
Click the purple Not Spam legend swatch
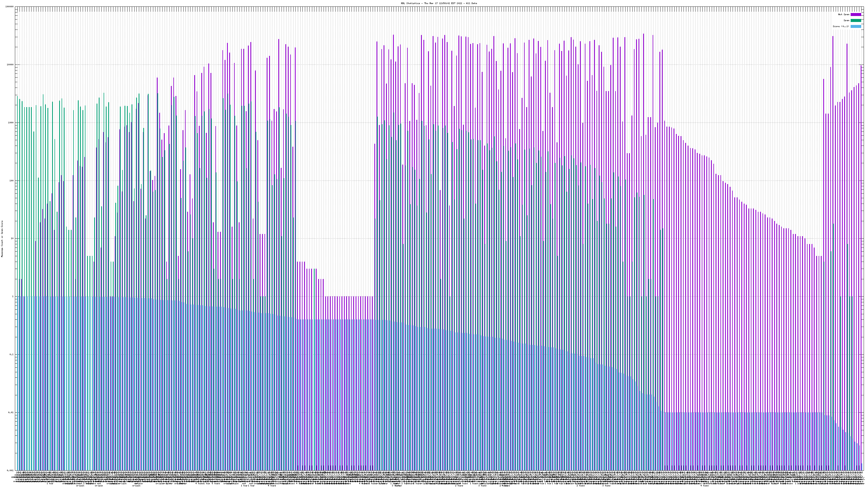[x=856, y=14]
